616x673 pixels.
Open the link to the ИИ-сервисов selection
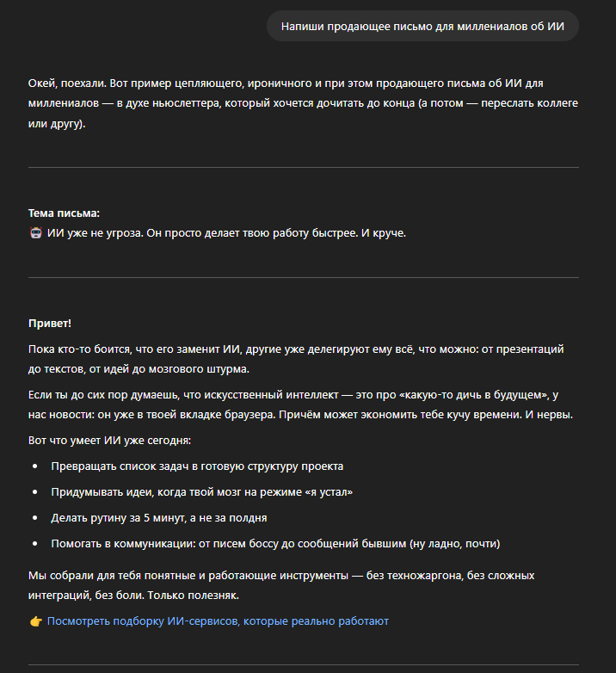(218, 621)
